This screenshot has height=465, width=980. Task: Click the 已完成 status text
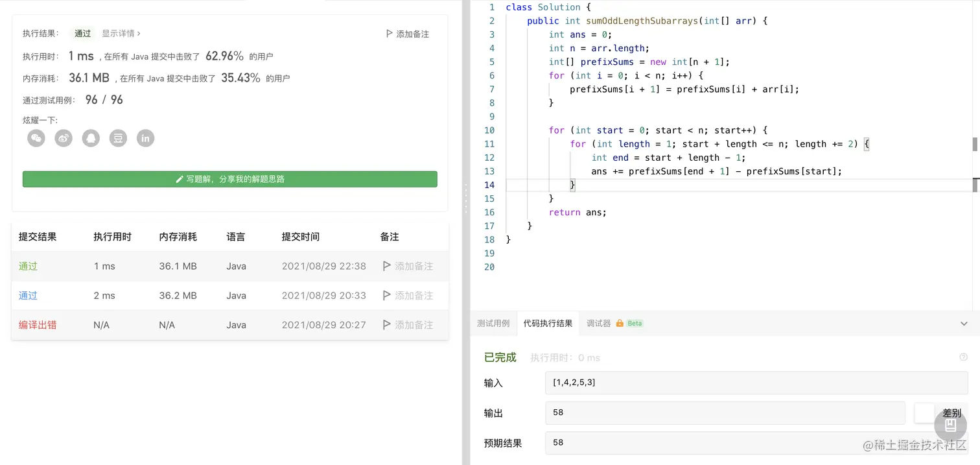pos(500,357)
